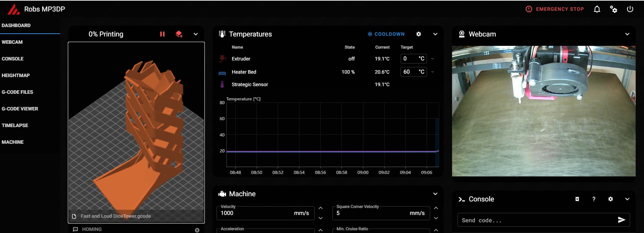Open Console panel settings gear
644x233 pixels.
coord(611,199)
